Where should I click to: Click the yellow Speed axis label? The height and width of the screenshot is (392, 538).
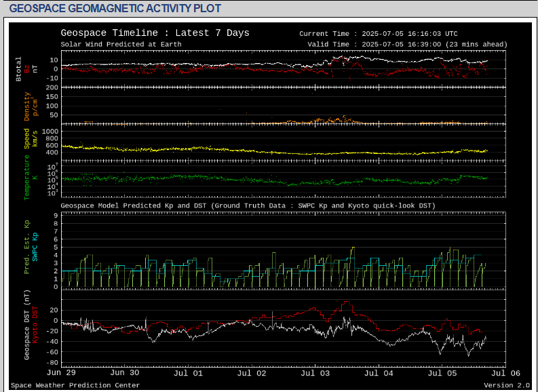click(27, 139)
